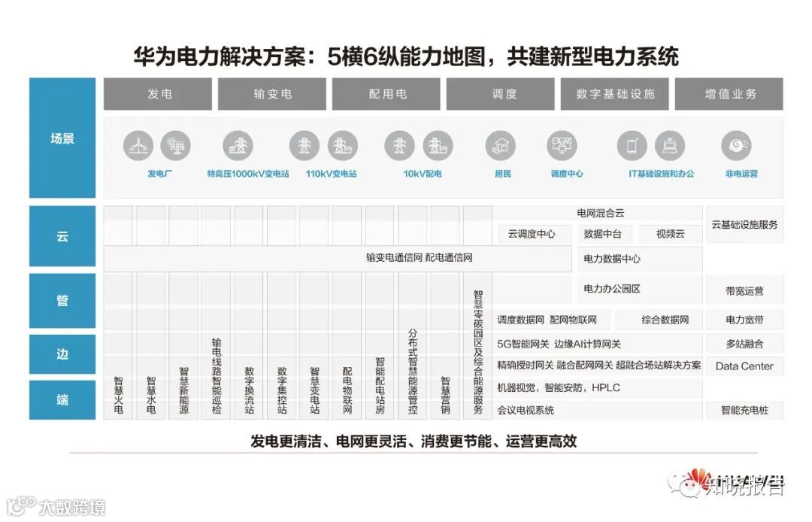Image resolution: width=812 pixels, height=522 pixels.
Task: Click the 居民 caption
Action: coord(503,174)
